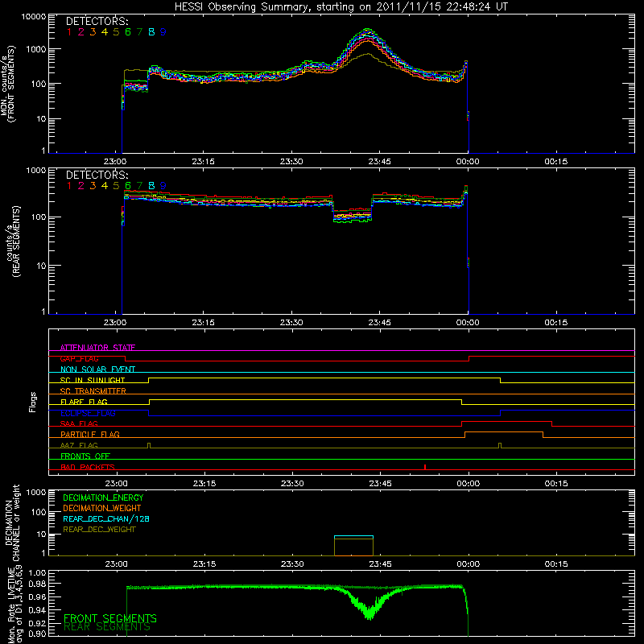Image resolution: width=644 pixels, height=644 pixels.
Task: Click the GAP_FLAG label
Action: (x=79, y=358)
